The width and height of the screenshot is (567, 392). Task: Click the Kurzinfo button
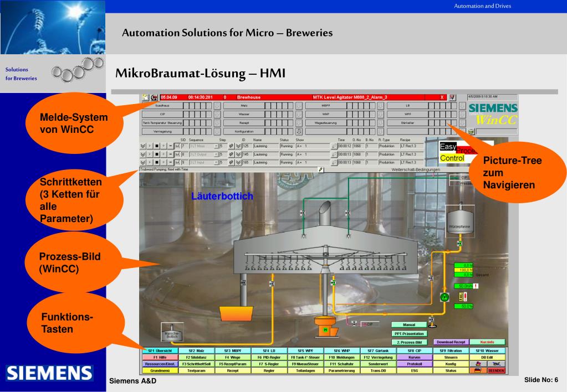487,342
